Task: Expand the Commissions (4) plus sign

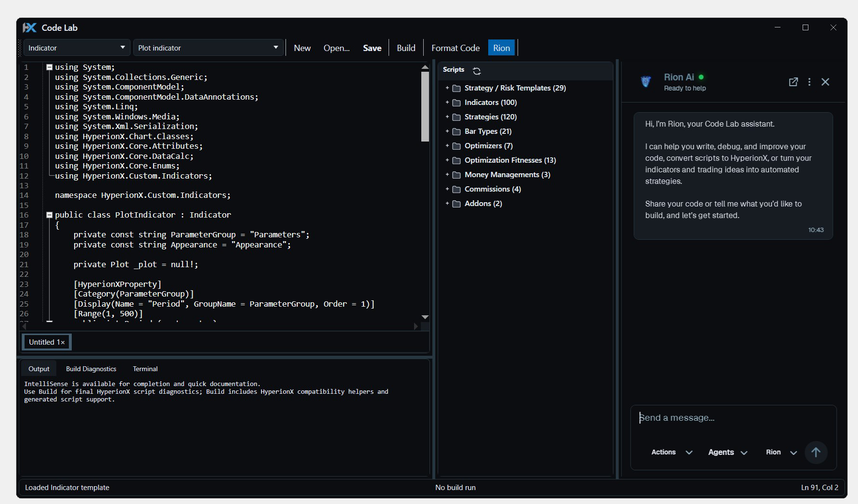Action: click(447, 189)
